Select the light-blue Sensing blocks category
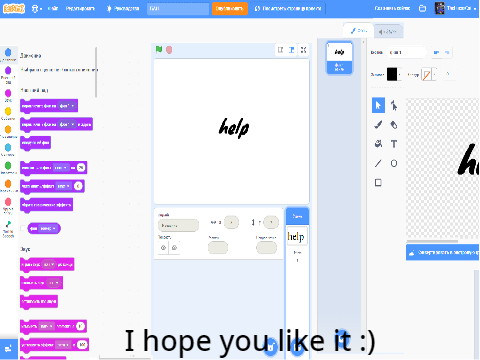 coord(8,149)
